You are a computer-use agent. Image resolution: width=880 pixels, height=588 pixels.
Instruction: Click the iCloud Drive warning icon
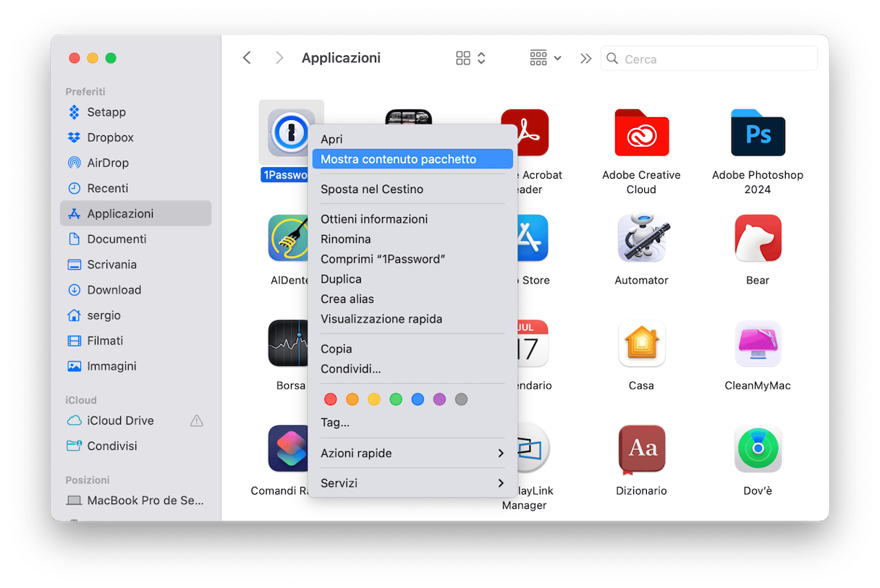pos(197,420)
